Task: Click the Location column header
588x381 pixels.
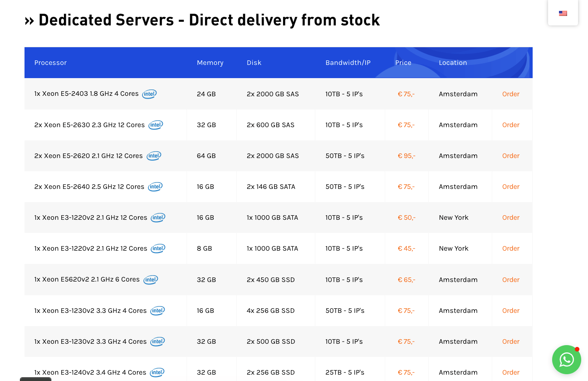Action: 452,63
